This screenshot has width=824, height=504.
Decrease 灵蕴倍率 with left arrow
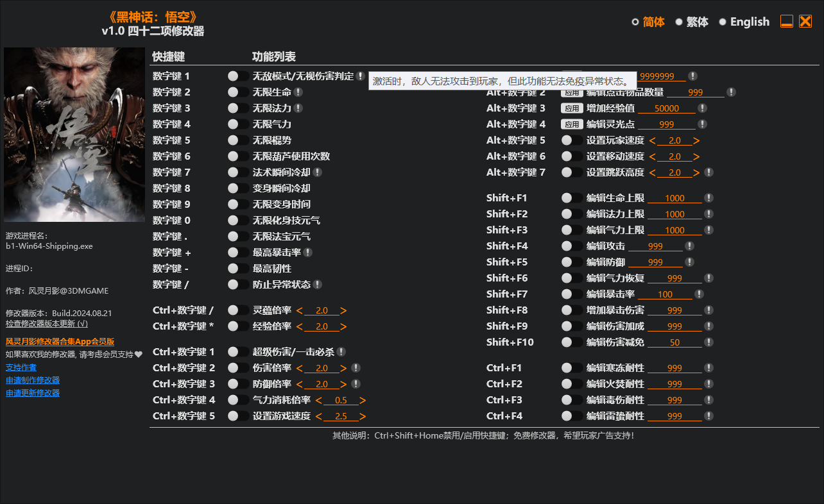pyautogui.click(x=300, y=310)
